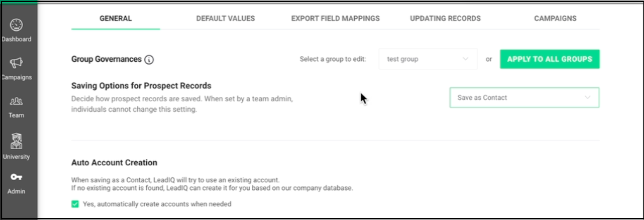
Task: Open the Save as Contact dropdown
Action: pyautogui.click(x=524, y=98)
